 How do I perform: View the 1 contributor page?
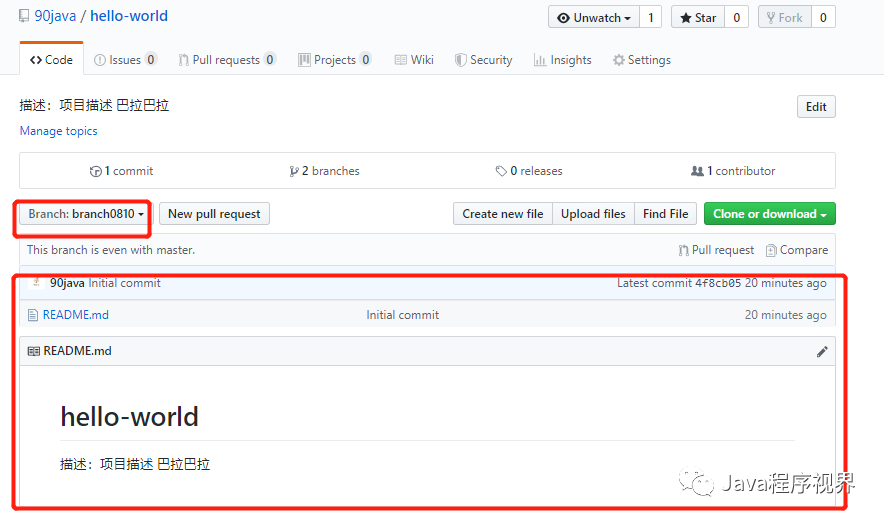(x=733, y=171)
